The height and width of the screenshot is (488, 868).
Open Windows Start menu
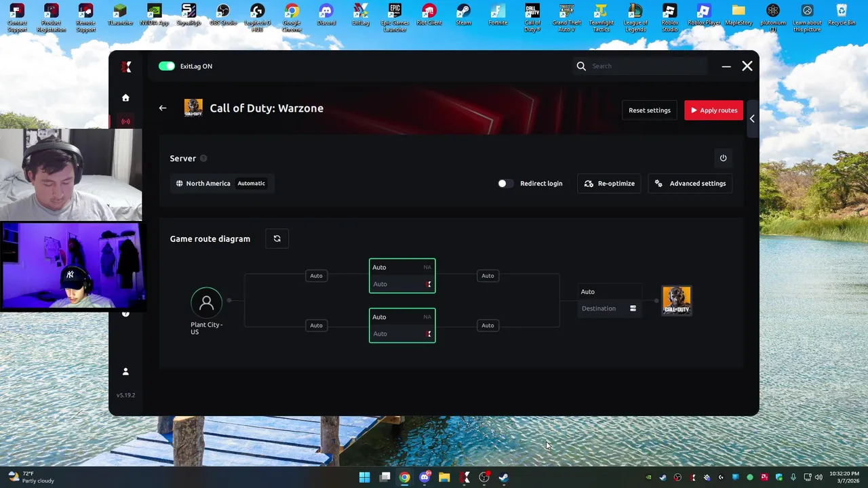[x=364, y=477]
